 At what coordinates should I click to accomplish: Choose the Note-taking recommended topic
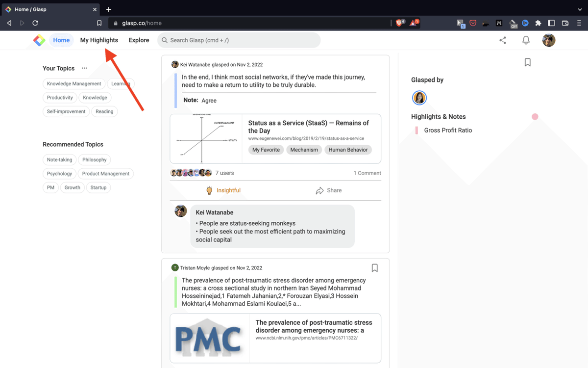click(x=59, y=160)
